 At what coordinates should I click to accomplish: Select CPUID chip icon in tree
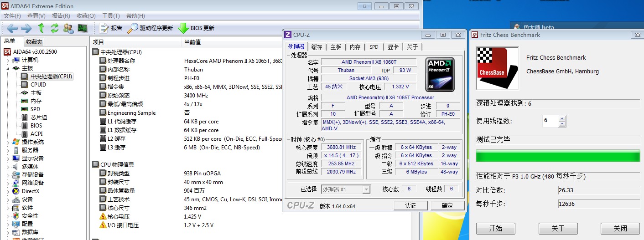coord(24,84)
